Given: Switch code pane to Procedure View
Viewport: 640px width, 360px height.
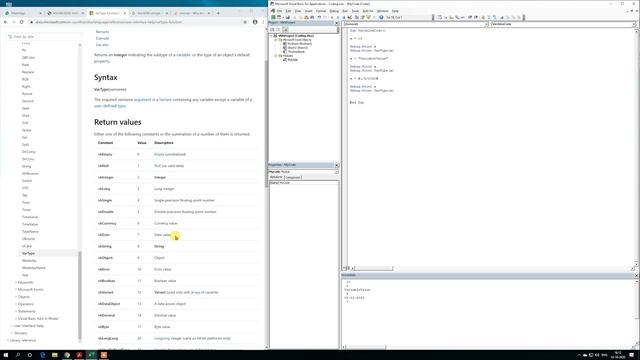Looking at the screenshot, I should click(344, 268).
